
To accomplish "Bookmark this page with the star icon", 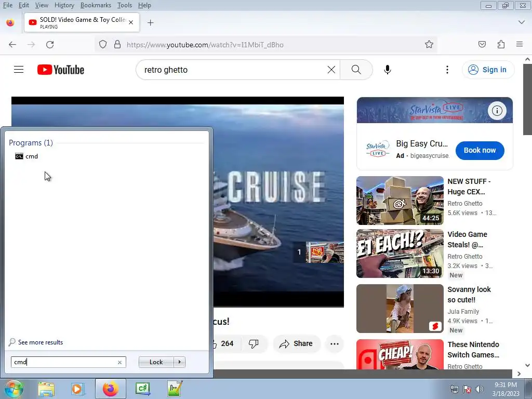I will (429, 45).
